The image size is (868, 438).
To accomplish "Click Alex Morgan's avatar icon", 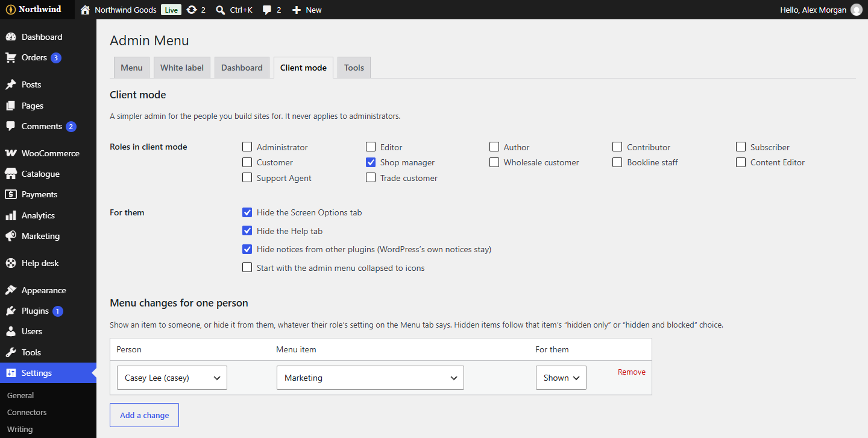I will coord(856,10).
